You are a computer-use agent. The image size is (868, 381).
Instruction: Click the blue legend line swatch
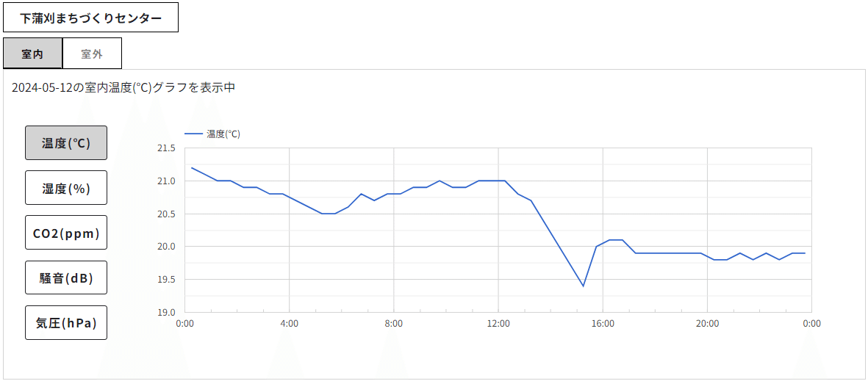(193, 134)
